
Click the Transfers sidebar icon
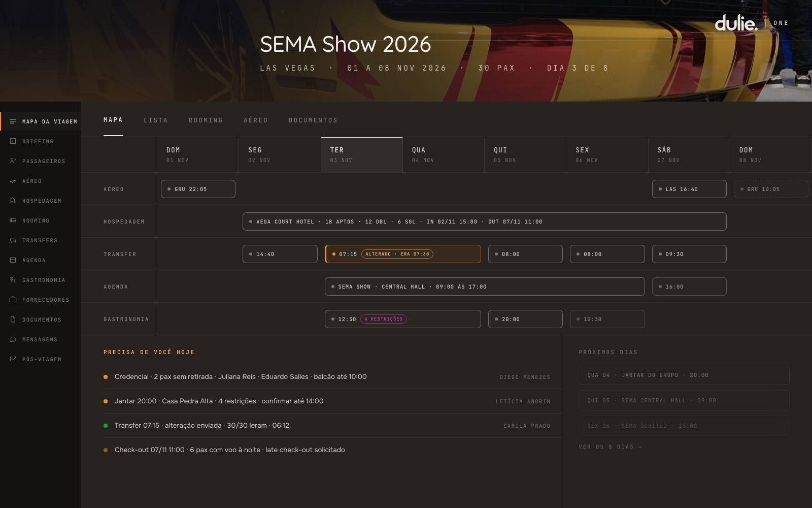(13, 240)
